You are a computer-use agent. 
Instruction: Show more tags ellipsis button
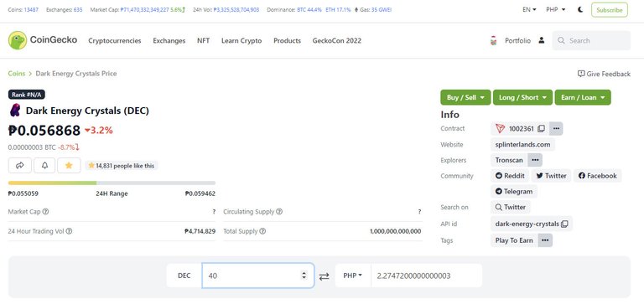point(545,240)
